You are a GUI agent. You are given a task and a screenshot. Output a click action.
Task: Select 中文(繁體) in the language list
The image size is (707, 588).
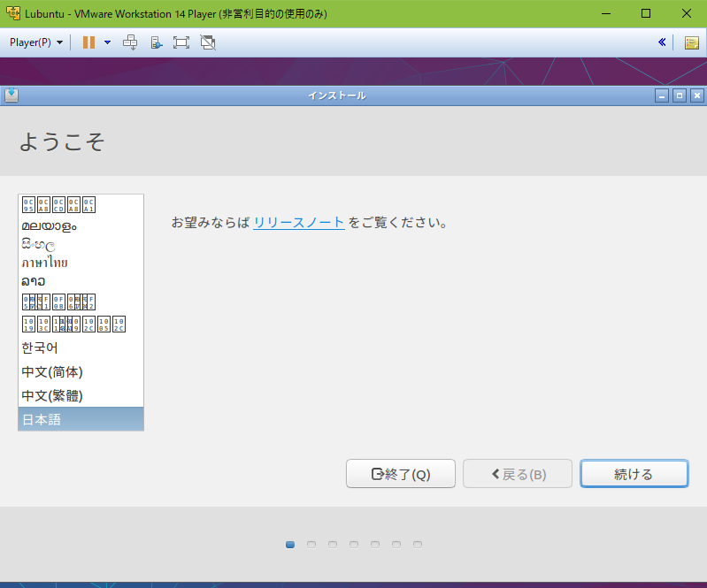pos(81,395)
